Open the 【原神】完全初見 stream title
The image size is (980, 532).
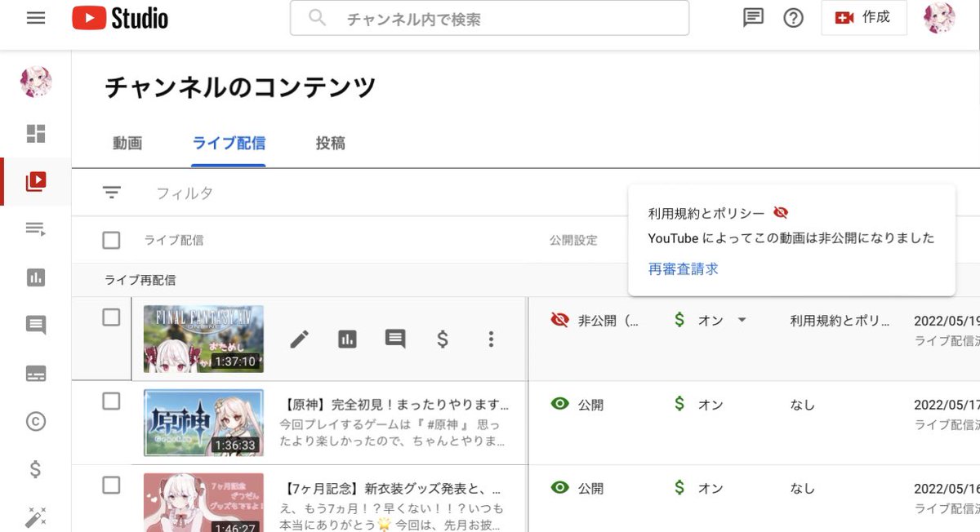click(396, 405)
